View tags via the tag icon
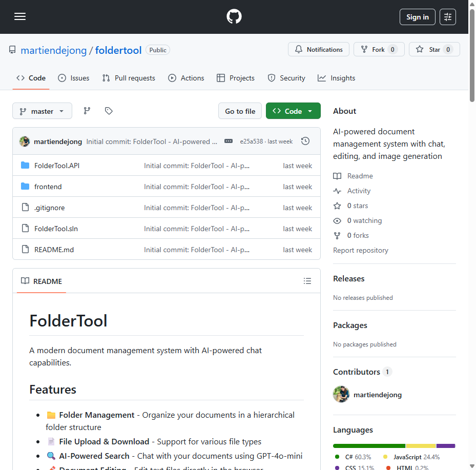 tap(109, 111)
